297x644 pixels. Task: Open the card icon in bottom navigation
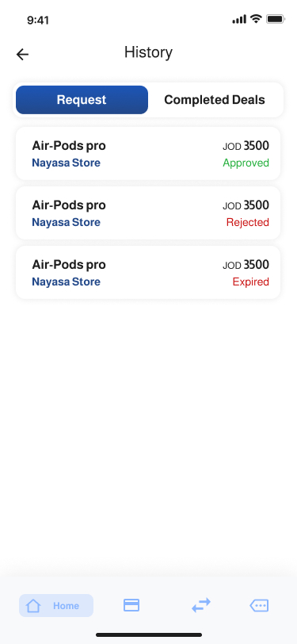click(x=131, y=605)
